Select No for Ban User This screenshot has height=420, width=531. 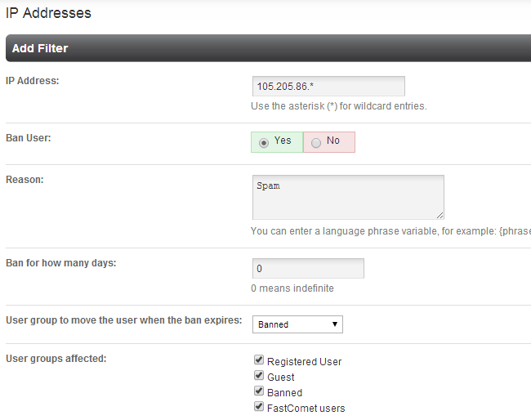[316, 143]
